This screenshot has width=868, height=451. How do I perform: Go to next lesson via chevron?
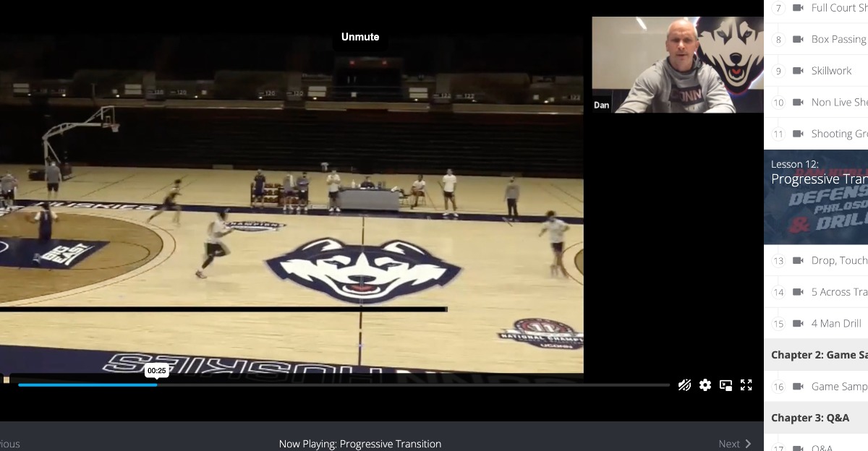[747, 444]
